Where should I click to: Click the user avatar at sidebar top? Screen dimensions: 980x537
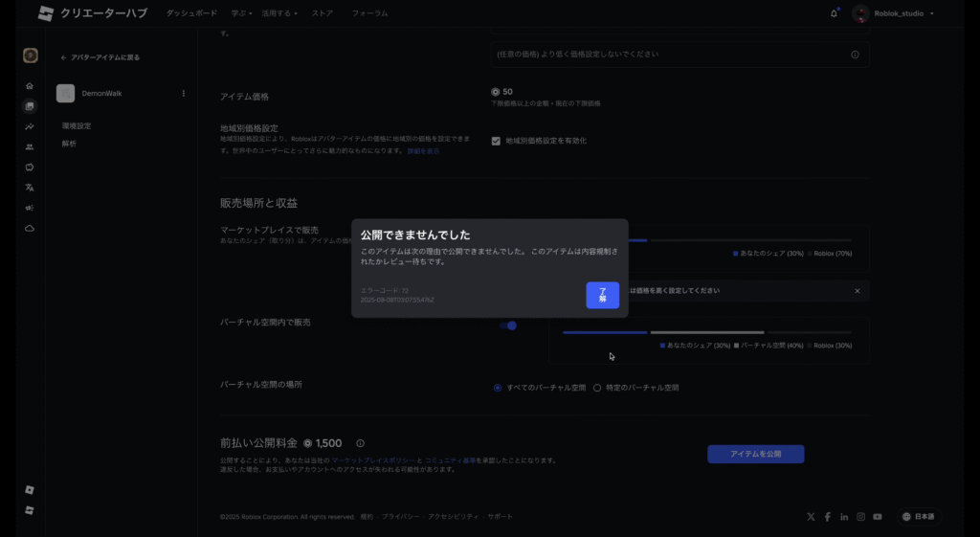[x=30, y=56]
